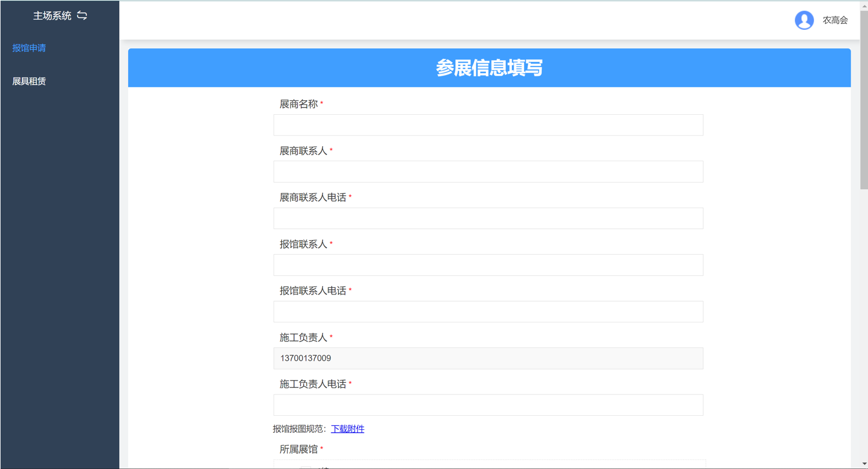Click the switch icon beside 主场系统
Image resolution: width=868 pixels, height=469 pixels.
[x=82, y=16]
